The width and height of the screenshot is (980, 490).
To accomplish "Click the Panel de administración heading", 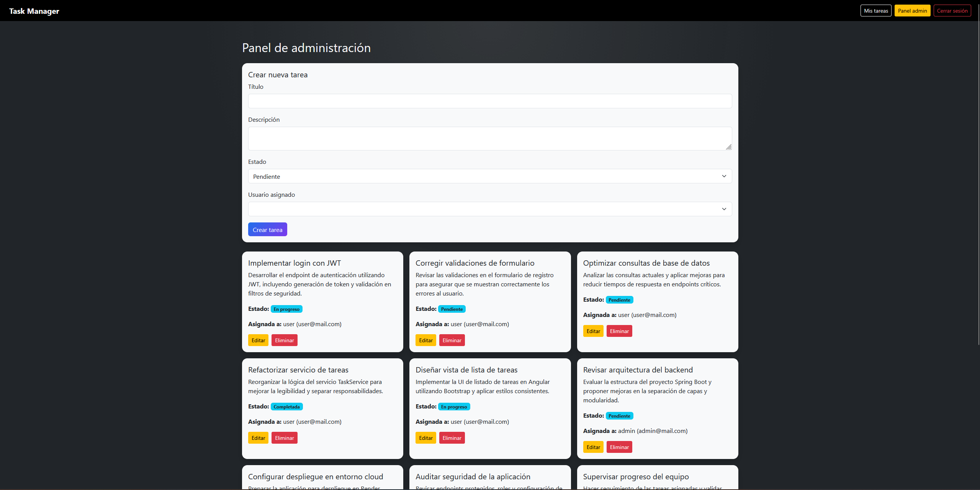I will point(306,48).
